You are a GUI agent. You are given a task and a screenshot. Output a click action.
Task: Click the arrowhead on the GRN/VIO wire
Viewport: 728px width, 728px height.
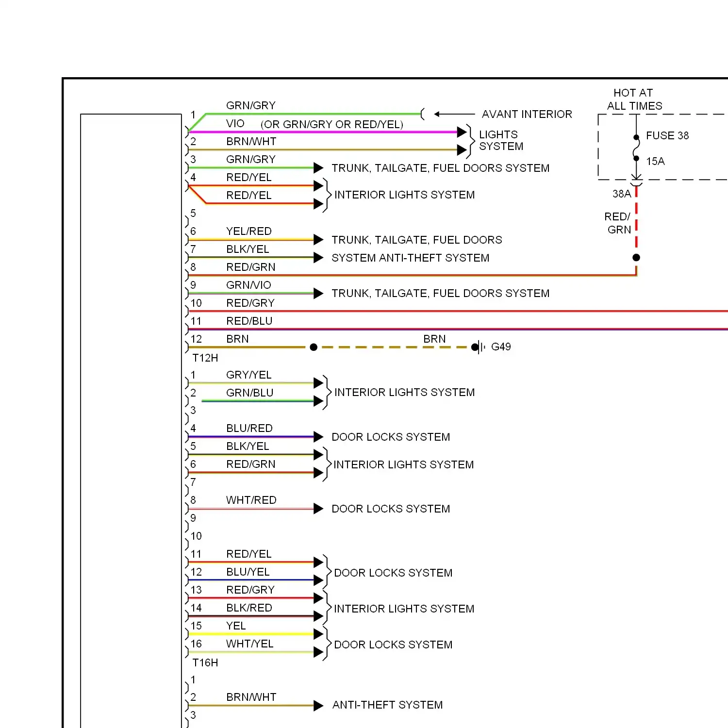(318, 293)
